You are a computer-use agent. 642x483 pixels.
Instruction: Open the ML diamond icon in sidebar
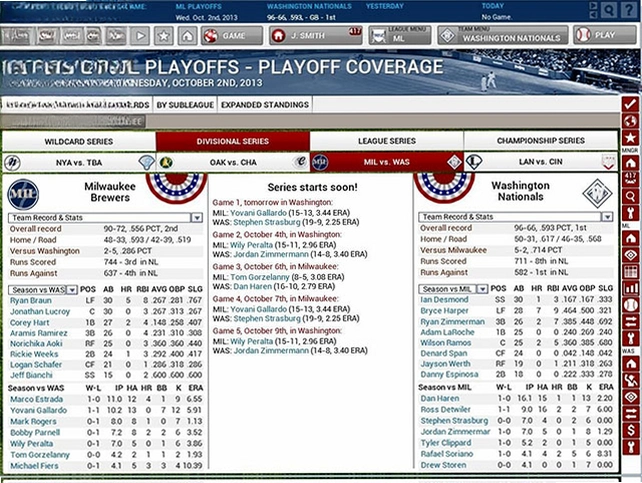pos(631,255)
